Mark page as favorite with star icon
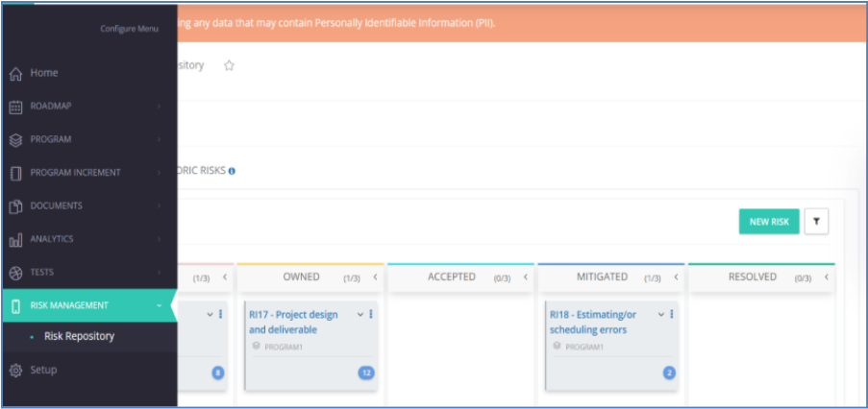Image resolution: width=868 pixels, height=409 pixels. (229, 66)
